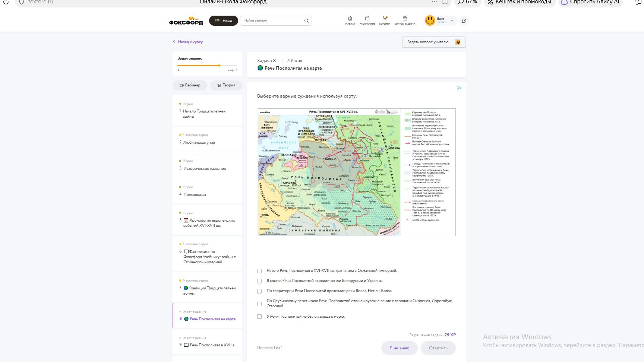Viewport: 644px width, 362px height.
Task: Click Задать вопрос учителю button
Action: tap(434, 42)
